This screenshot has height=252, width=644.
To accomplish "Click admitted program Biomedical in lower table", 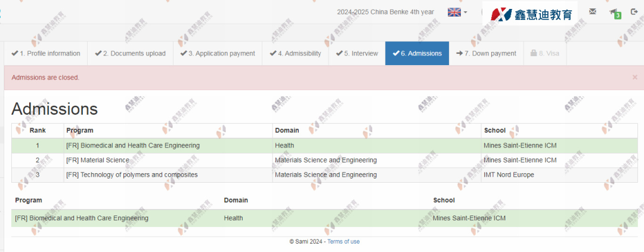I will pos(82,218).
